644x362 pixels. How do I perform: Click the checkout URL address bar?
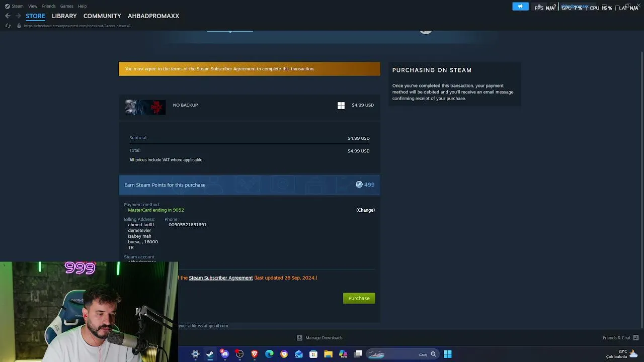tap(77, 26)
